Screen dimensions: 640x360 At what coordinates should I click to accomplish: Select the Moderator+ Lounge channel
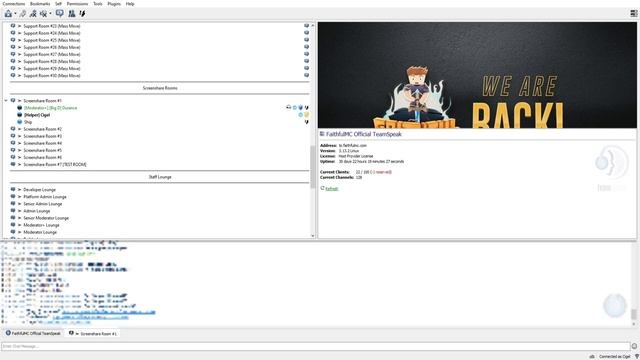click(x=41, y=225)
